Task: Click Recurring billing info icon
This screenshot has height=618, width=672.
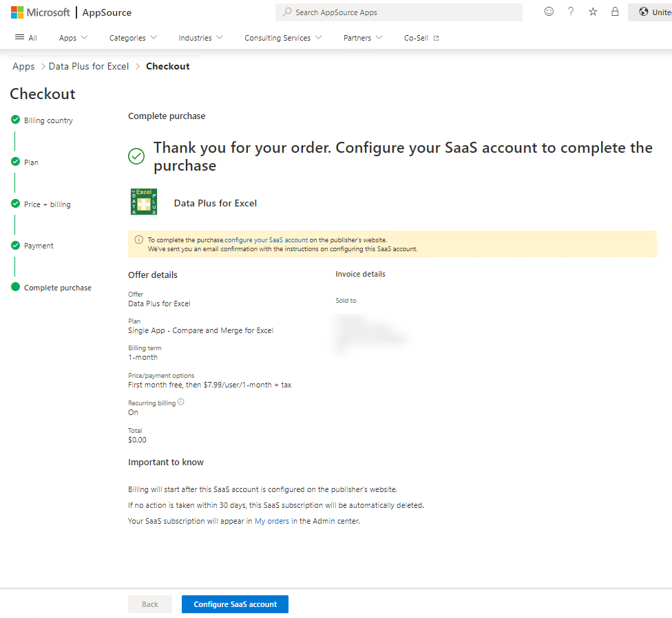Action: point(181,402)
